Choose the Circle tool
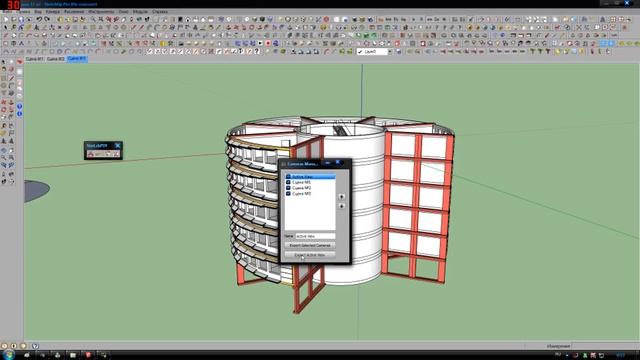Screen dimensions: 640x360 (4, 86)
